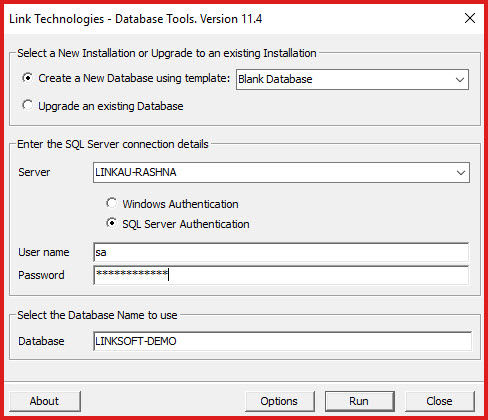Open the Options button

click(x=279, y=401)
